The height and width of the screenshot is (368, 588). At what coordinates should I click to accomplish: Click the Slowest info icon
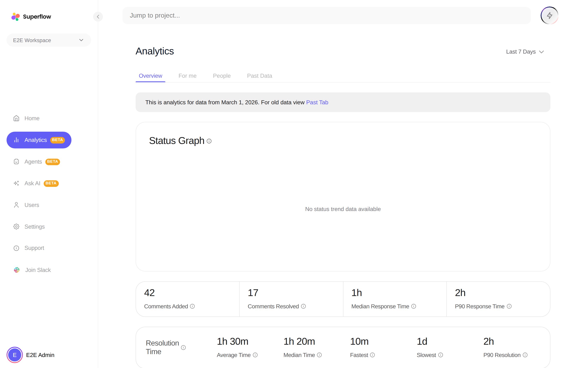(x=441, y=355)
